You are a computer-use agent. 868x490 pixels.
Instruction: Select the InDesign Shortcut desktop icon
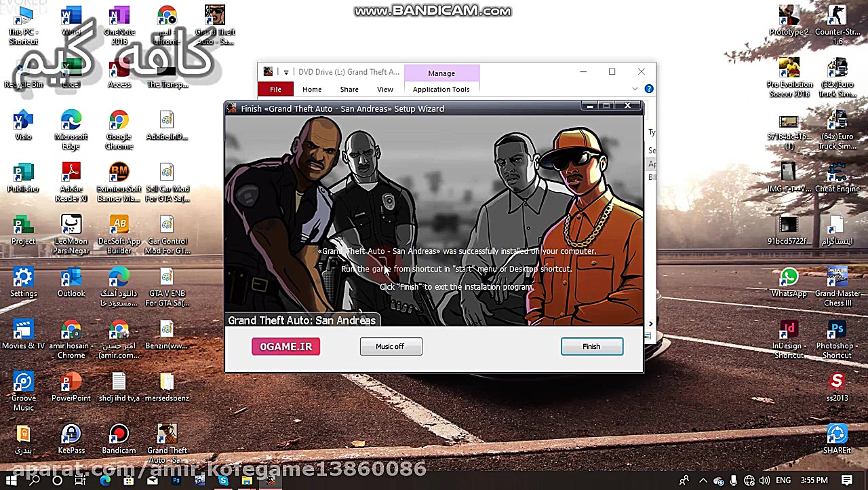[789, 339]
